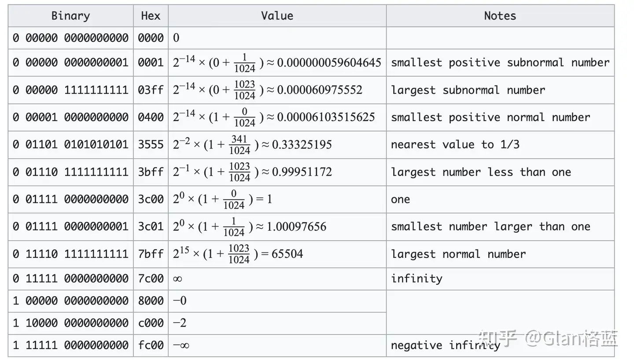Select the −2 value cell

click(x=180, y=323)
